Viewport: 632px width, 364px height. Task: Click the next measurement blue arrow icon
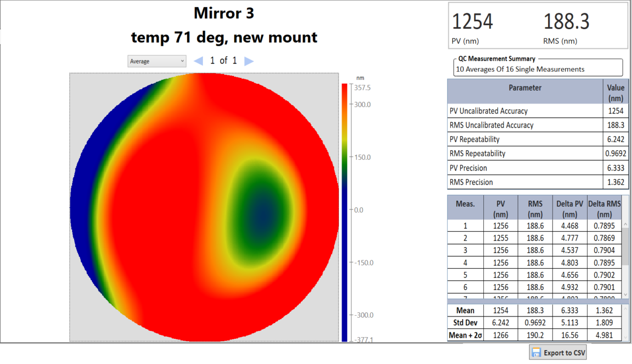pyautogui.click(x=249, y=60)
